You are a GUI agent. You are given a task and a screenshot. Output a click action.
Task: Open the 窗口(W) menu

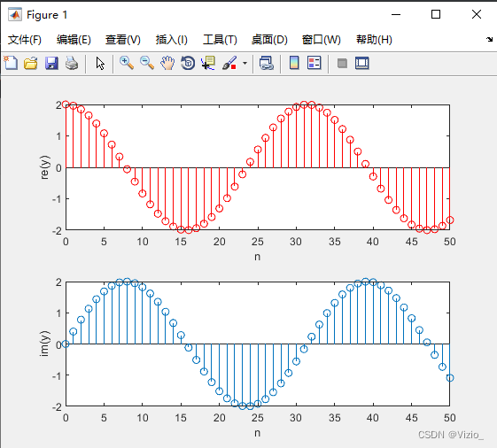pyautogui.click(x=321, y=40)
